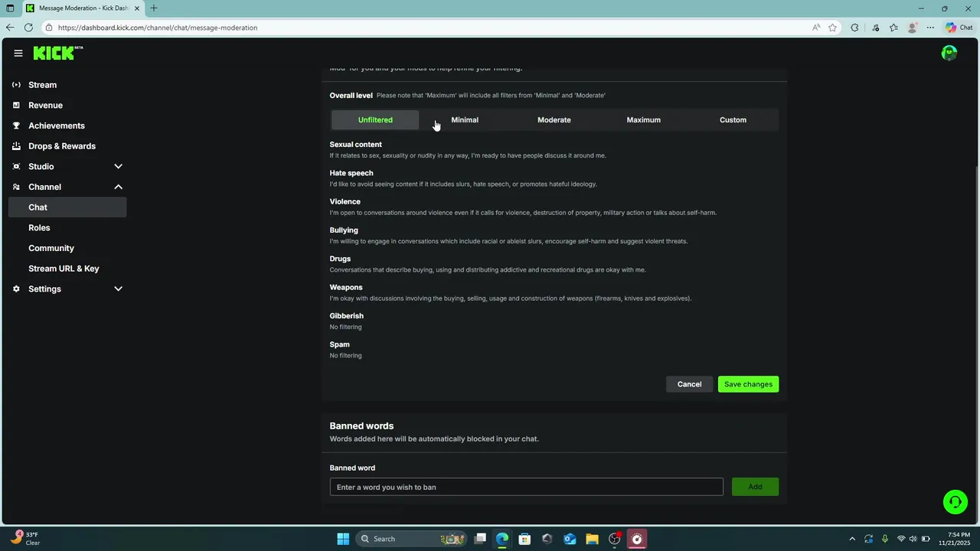Screen dimensions: 980x551
Task: Expand the Studio section chevron
Action: click(x=118, y=166)
